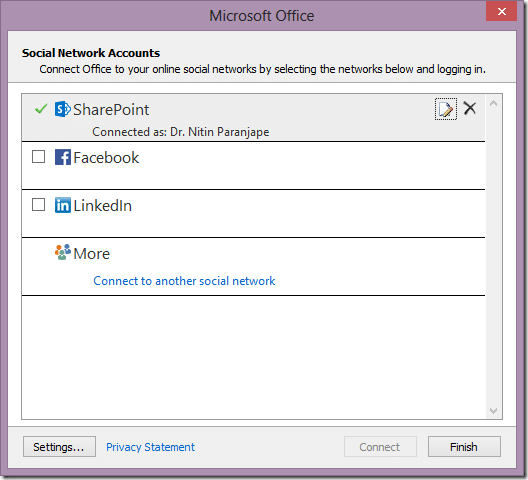Viewport: 528px width, 480px height.
Task: Click the scrollbar down arrow
Action: [494, 411]
